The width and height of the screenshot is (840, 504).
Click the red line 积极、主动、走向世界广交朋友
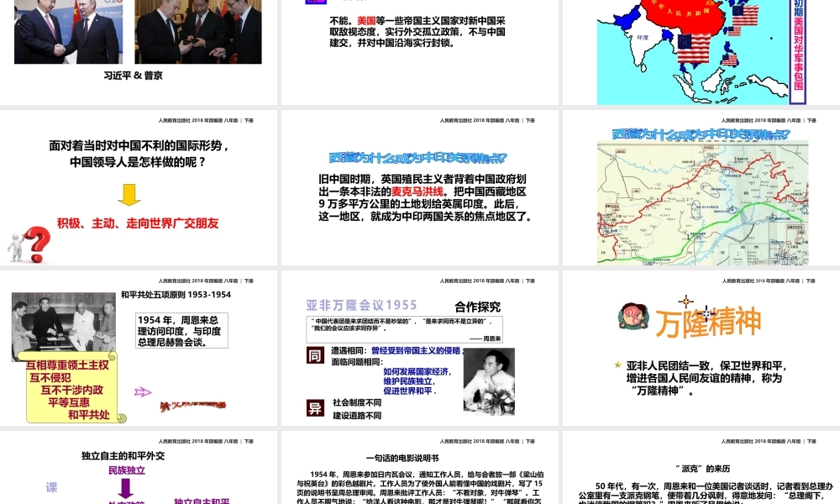pos(138,223)
